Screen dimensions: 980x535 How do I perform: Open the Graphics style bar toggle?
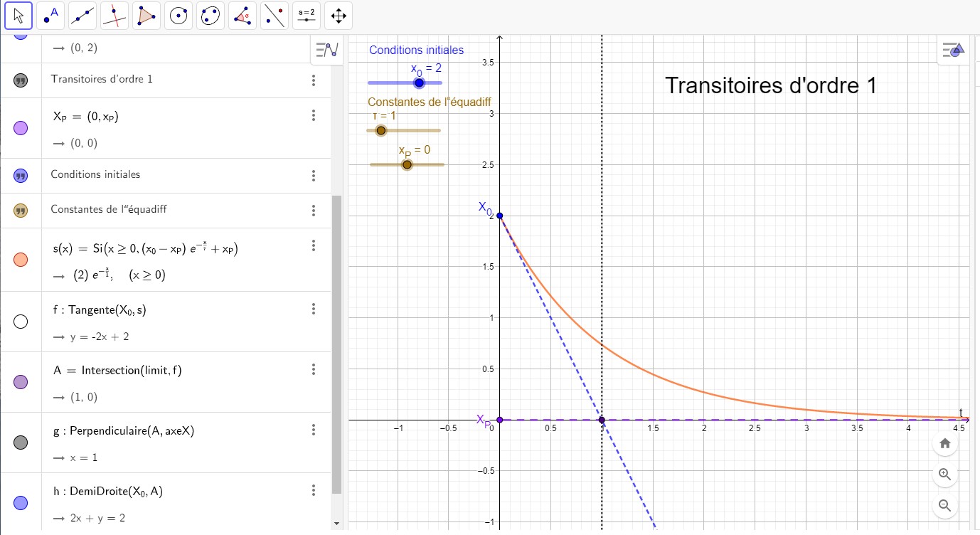953,50
